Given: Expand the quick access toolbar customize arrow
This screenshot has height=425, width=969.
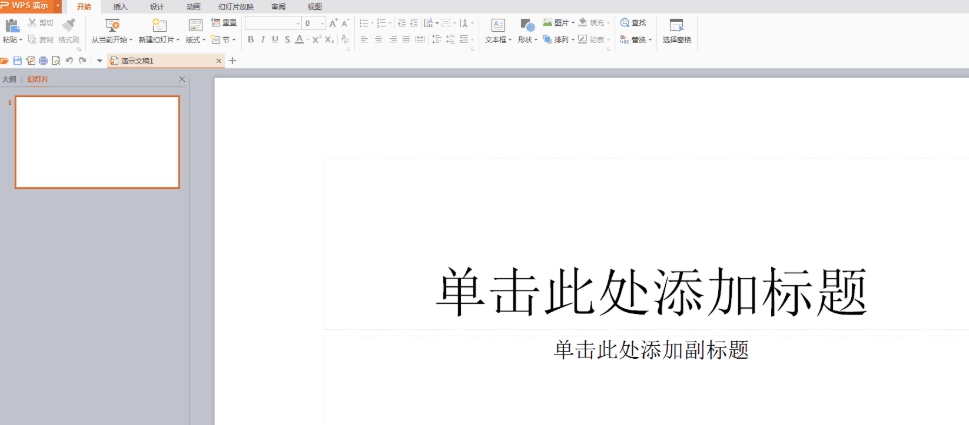Looking at the screenshot, I should click(99, 61).
